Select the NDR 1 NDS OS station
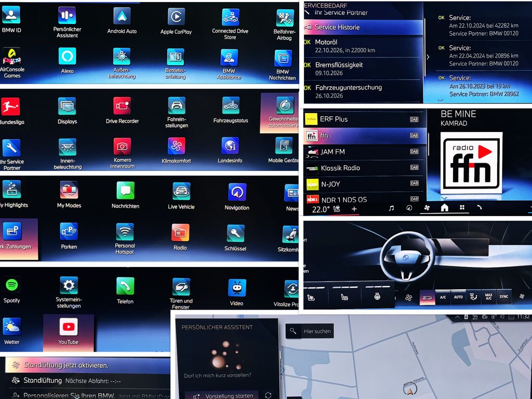Viewport: 532px width, 399px height. [x=364, y=199]
